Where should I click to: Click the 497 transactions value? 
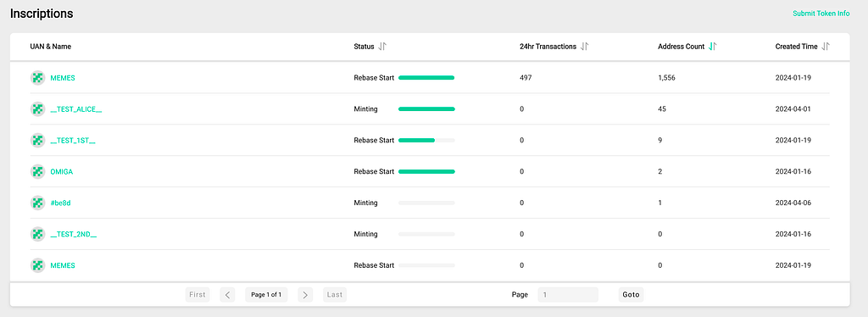pyautogui.click(x=526, y=78)
